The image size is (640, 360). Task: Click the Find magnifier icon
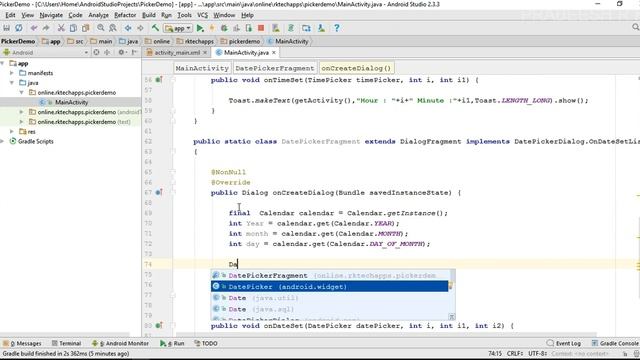pyautogui.click(x=100, y=28)
